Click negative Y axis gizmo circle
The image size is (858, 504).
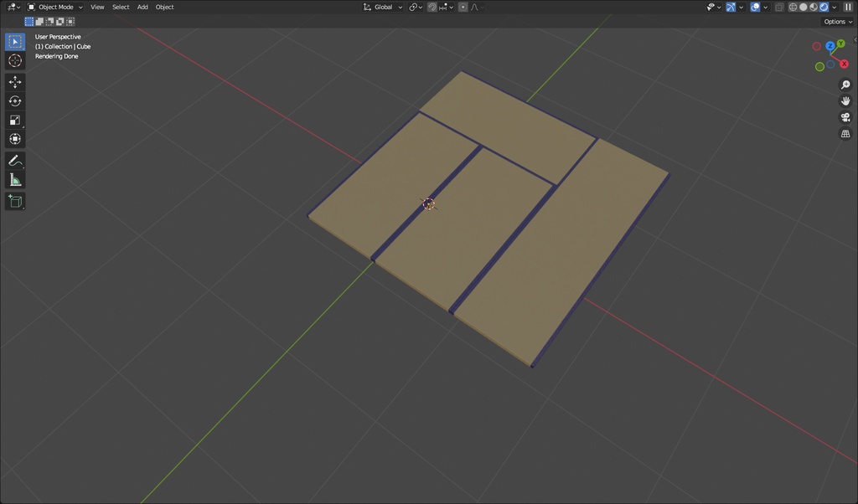pyautogui.click(x=819, y=67)
